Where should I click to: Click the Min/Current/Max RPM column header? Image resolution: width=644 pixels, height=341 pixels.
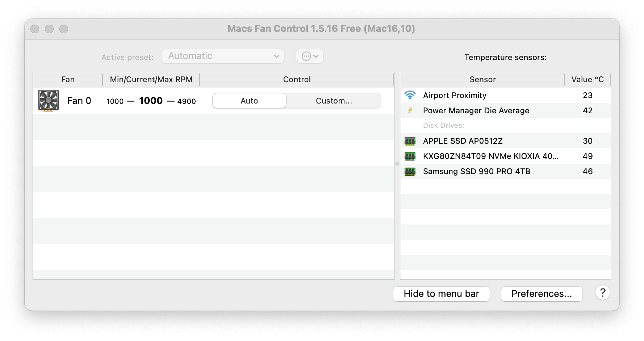coord(151,79)
